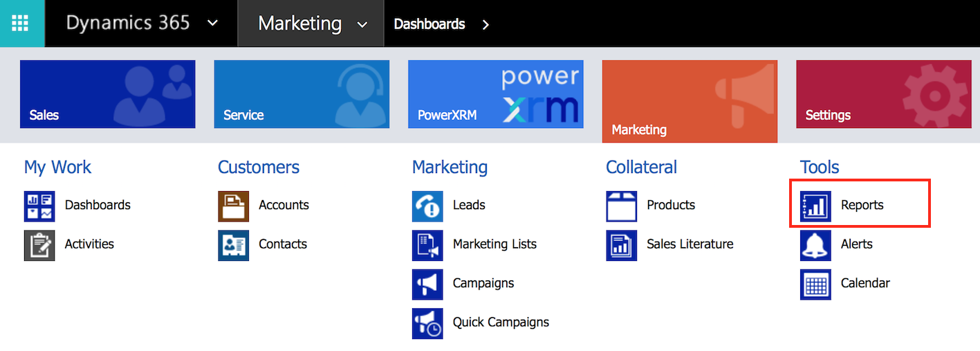Image resolution: width=980 pixels, height=351 pixels.
Task: Click the Tools group heading
Action: point(820,168)
